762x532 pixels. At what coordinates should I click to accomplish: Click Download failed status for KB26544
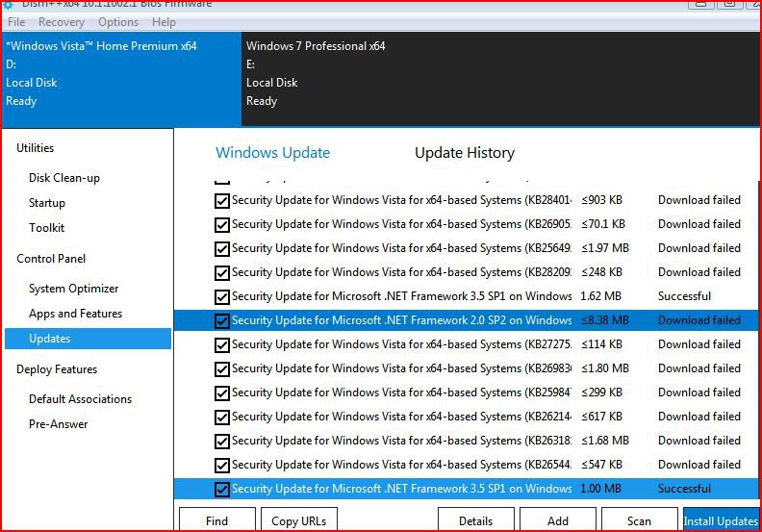tap(699, 465)
